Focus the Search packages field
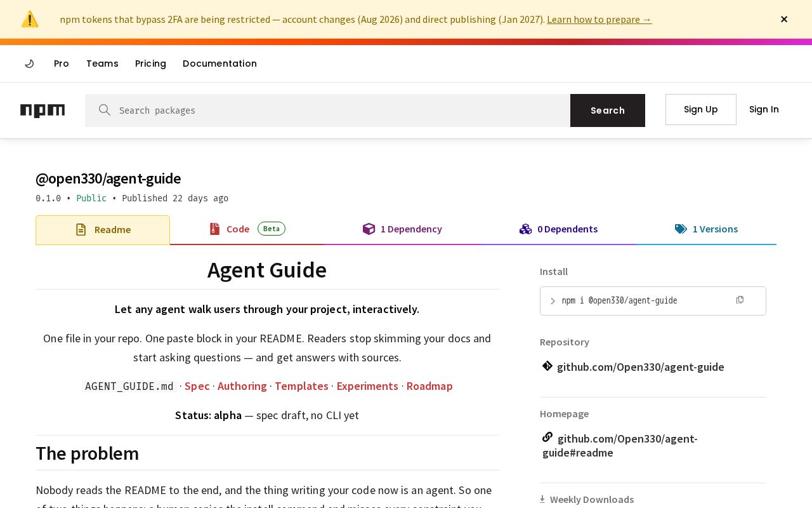Viewport: 812px width, 508px height. pos(327,110)
